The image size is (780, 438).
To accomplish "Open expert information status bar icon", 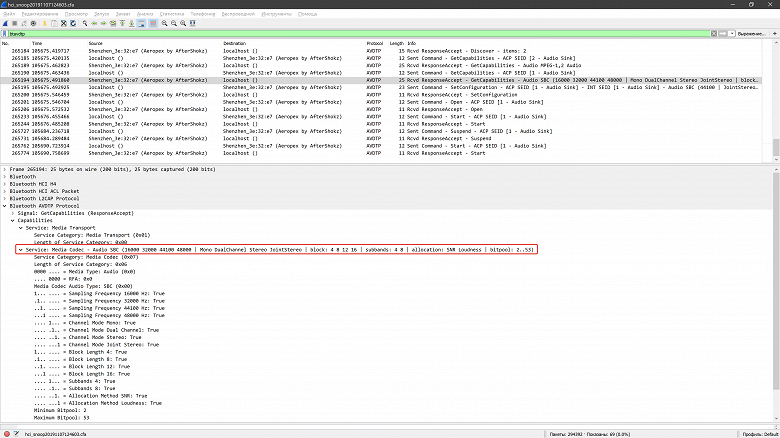I will (6, 434).
